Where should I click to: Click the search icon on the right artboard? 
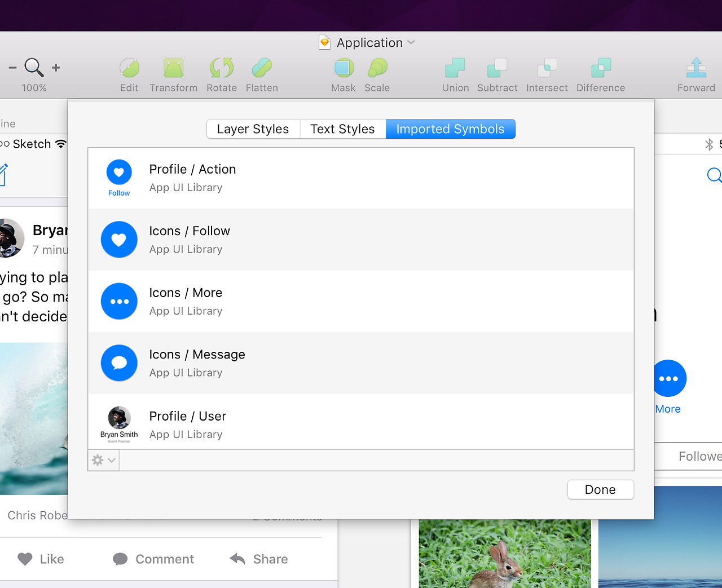(714, 175)
